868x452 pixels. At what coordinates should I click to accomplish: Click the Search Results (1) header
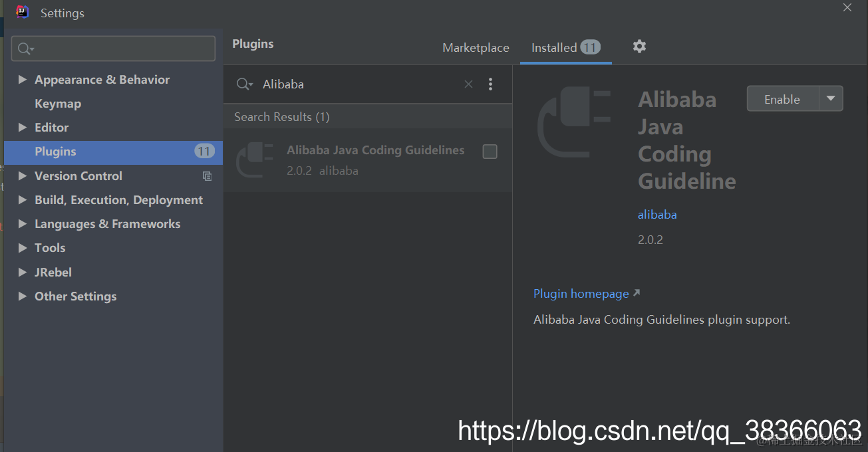click(282, 117)
